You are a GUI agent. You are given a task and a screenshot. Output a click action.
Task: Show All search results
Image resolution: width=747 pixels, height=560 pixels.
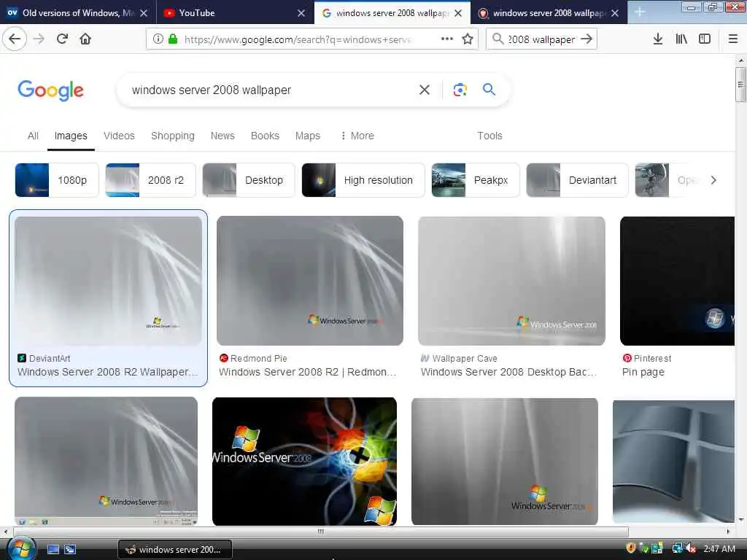[x=33, y=136]
